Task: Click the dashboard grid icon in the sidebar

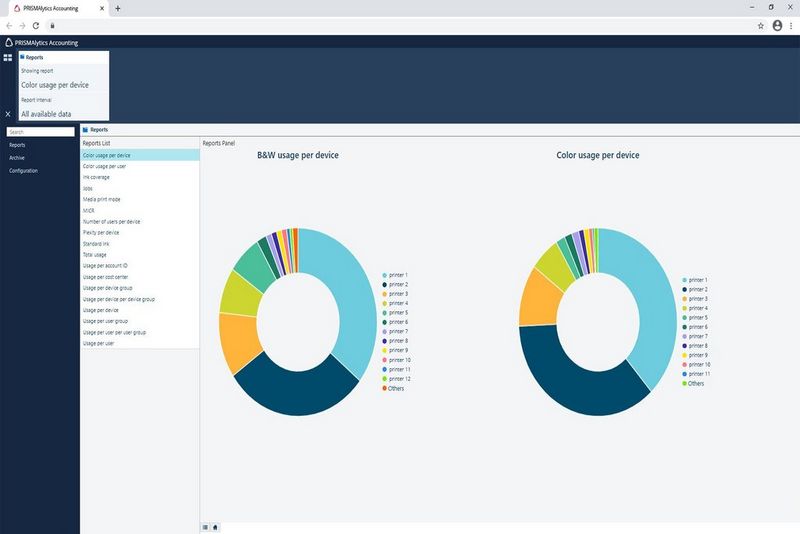Action: 8,58
